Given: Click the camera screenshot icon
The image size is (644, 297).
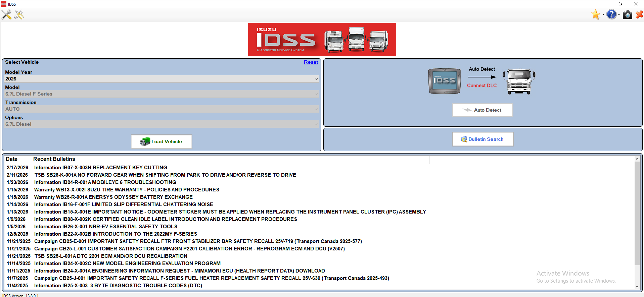Looking at the screenshot, I should click(x=627, y=15).
